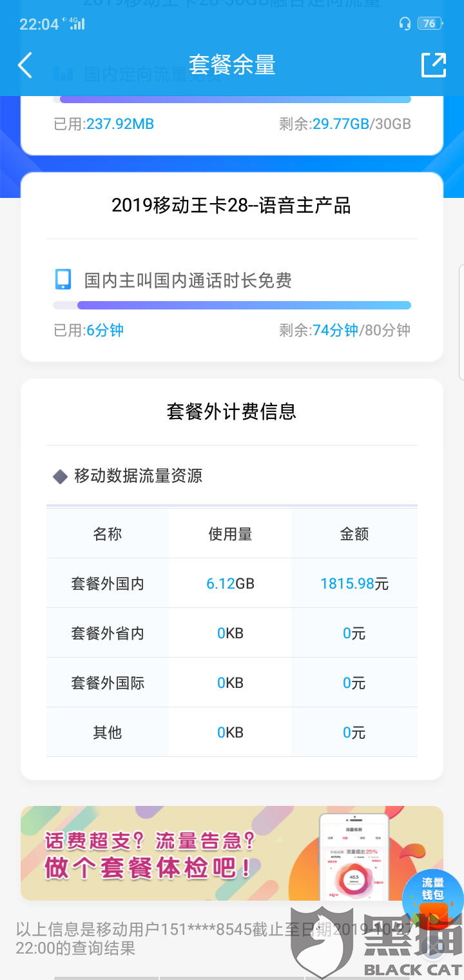Viewport: 464px width, 980px height.
Task: Select the 套餐外国际 table row label
Action: click(x=108, y=683)
